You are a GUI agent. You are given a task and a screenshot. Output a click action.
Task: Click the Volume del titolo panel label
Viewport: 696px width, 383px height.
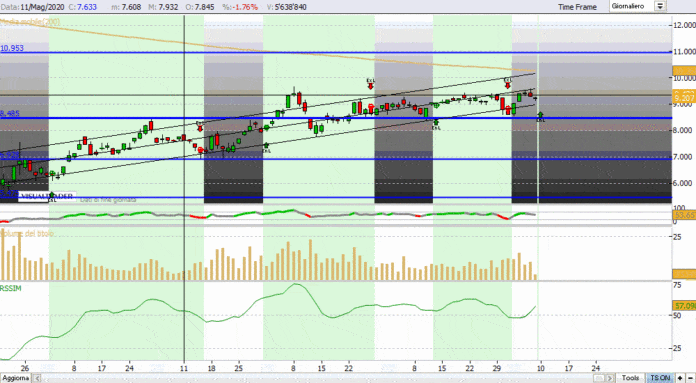click(27, 233)
